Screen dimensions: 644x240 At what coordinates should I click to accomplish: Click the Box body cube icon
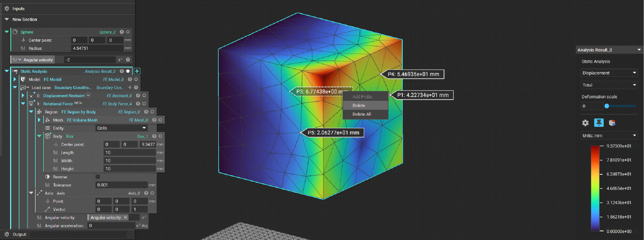pyautogui.click(x=48, y=136)
